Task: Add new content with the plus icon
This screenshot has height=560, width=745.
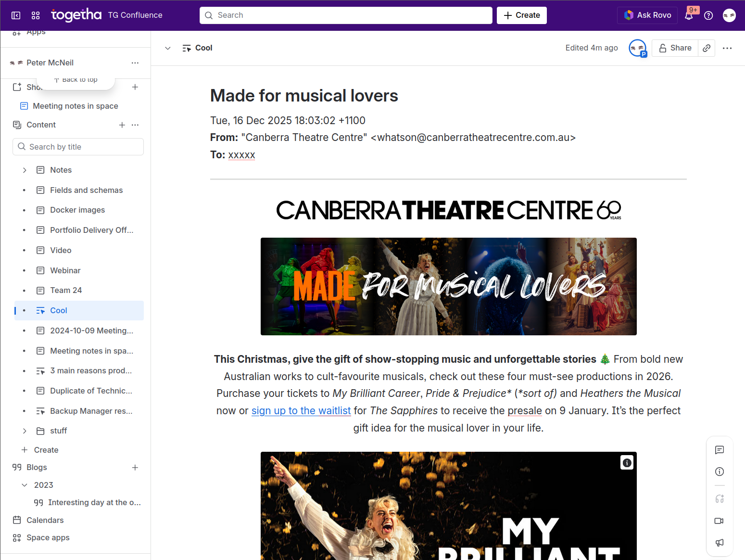Action: coord(122,125)
